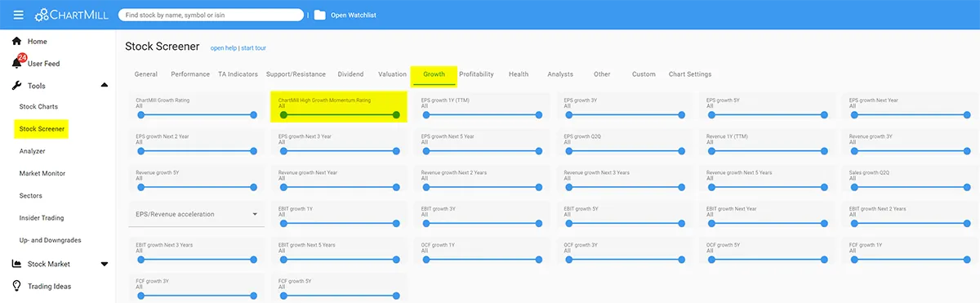Open the Other tab
The width and height of the screenshot is (980, 303).
[x=602, y=74]
